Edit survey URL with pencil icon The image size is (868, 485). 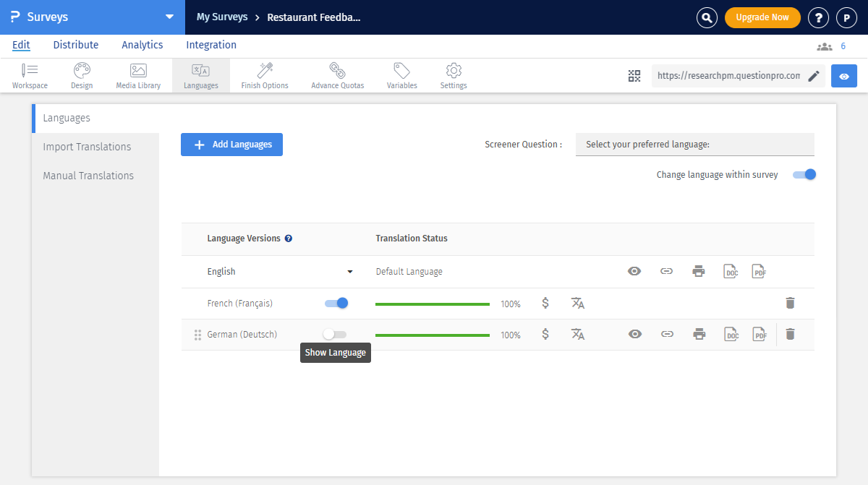point(814,76)
